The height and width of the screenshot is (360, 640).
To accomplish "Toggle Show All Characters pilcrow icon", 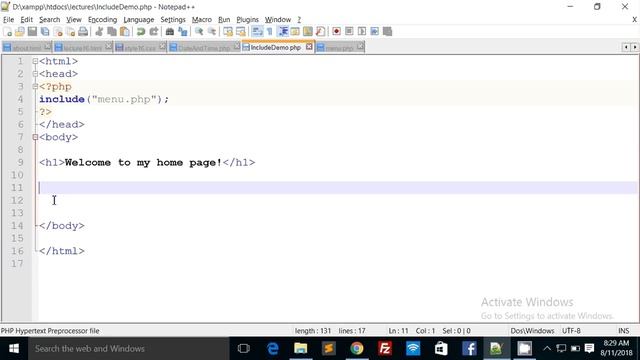I will pyautogui.click(x=269, y=31).
